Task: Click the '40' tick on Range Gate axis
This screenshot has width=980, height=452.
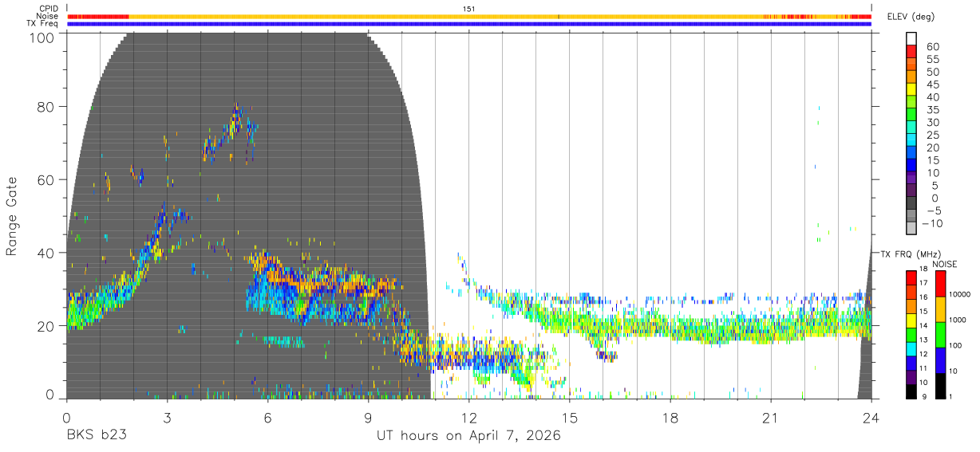Action: (x=47, y=253)
